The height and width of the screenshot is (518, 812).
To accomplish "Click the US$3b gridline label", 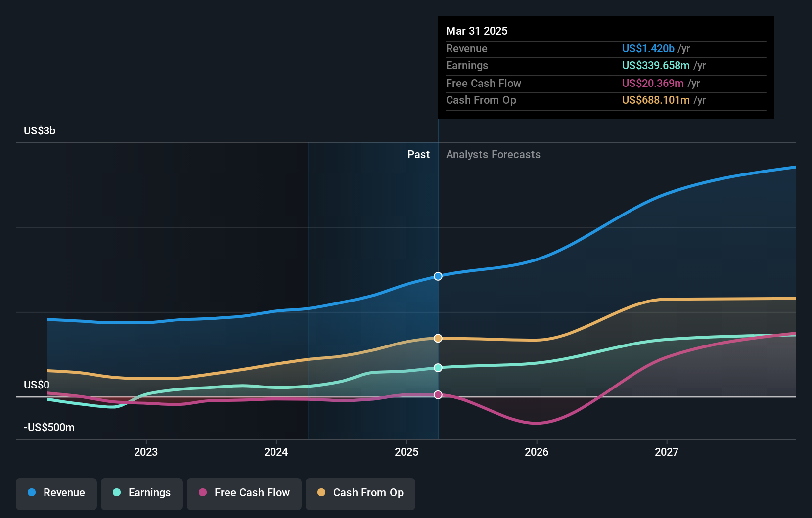I will pos(39,130).
